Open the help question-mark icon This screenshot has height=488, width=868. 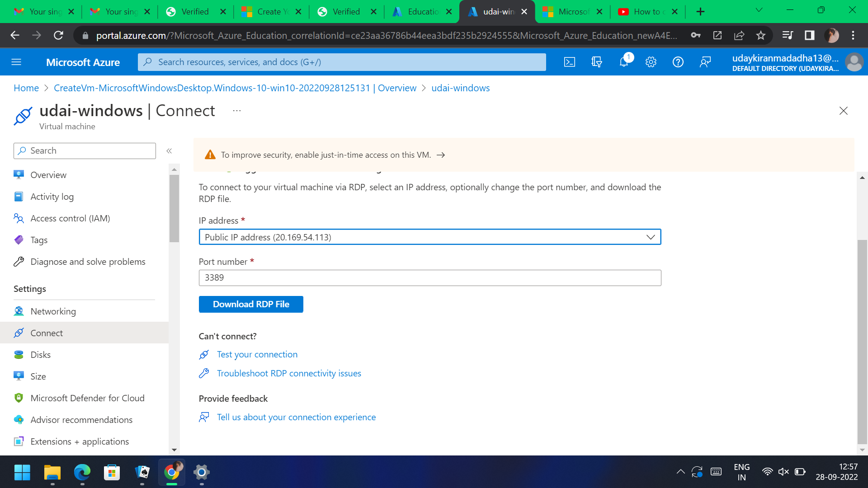click(678, 62)
